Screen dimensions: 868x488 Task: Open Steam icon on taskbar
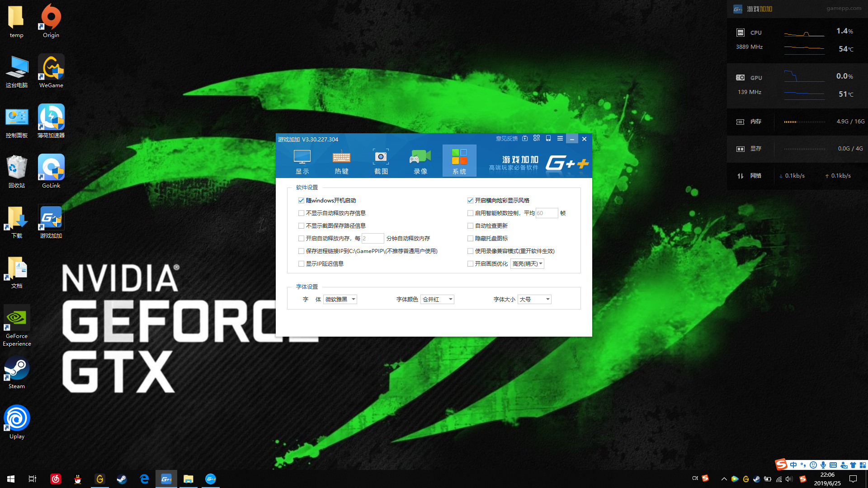pos(122,479)
